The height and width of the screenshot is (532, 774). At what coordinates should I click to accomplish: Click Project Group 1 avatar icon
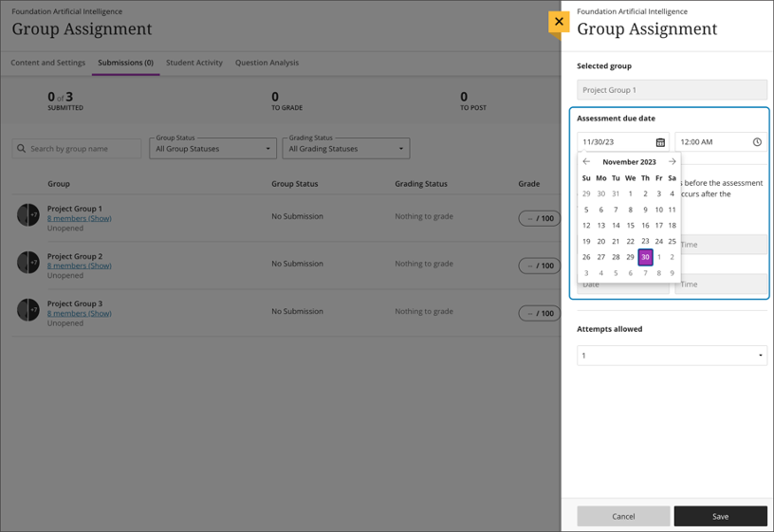[28, 215]
